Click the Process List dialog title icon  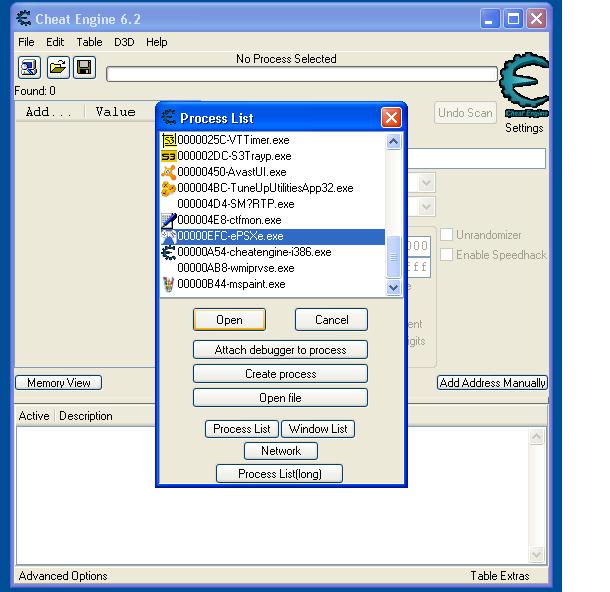click(x=168, y=117)
